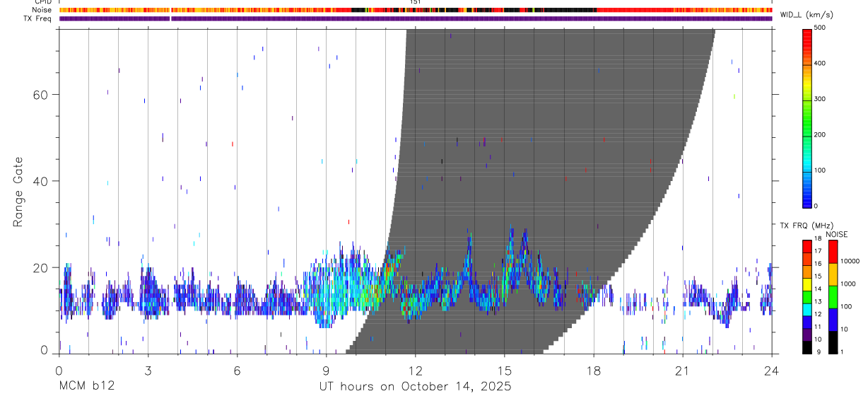
Task: Click the 'UT hours on October 14, 2025' title
Action: pyautogui.click(x=416, y=387)
